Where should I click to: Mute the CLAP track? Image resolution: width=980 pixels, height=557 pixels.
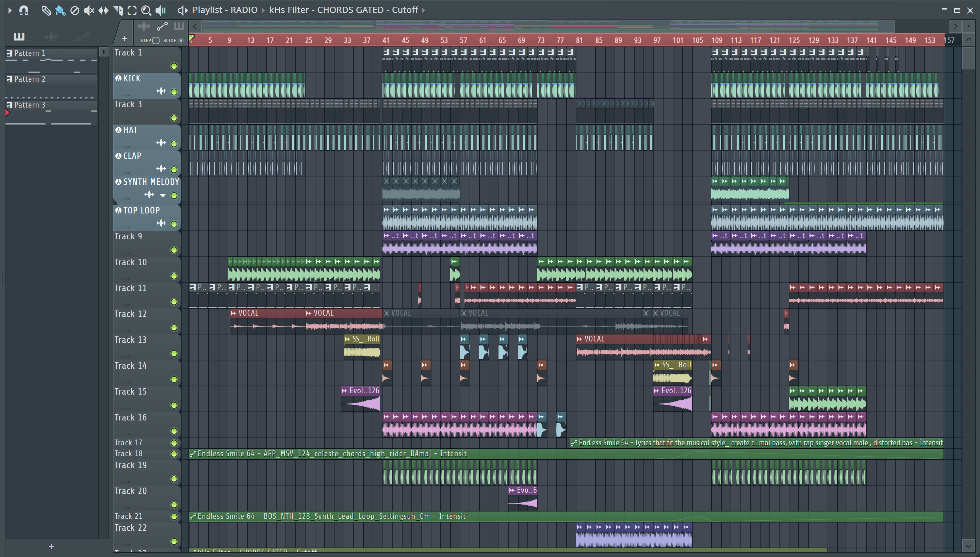coord(174,170)
